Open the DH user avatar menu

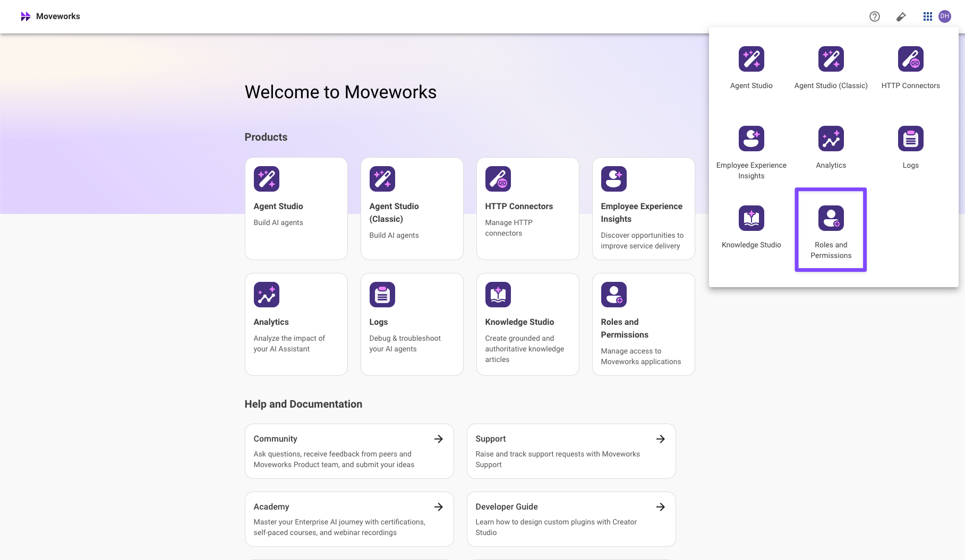coord(945,16)
